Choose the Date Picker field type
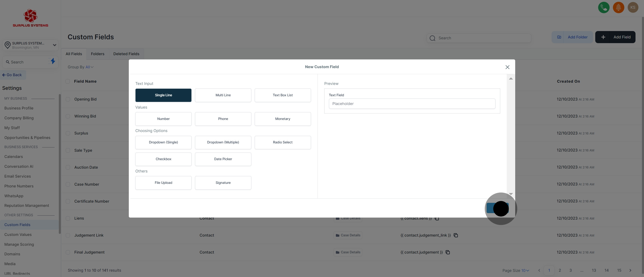 tap(223, 159)
